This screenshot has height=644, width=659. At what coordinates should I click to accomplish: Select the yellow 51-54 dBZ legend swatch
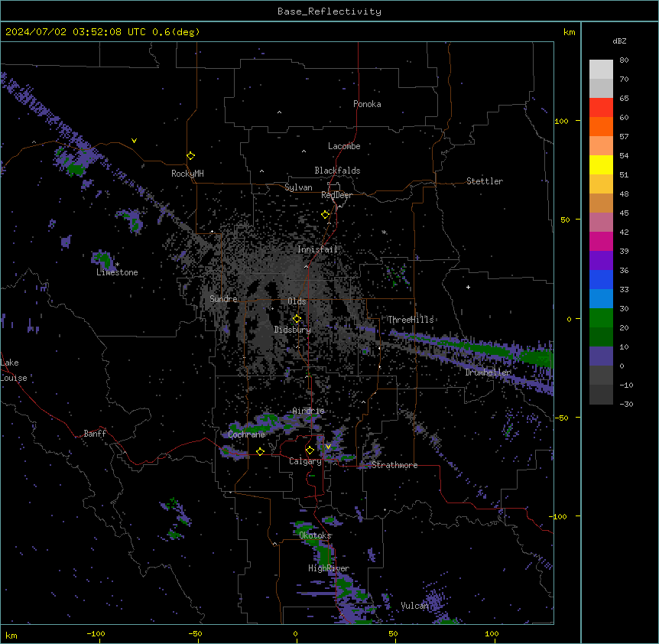click(x=601, y=164)
